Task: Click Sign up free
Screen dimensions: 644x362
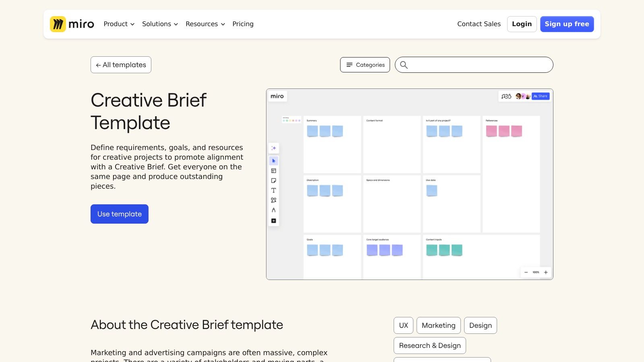Action: [567, 24]
